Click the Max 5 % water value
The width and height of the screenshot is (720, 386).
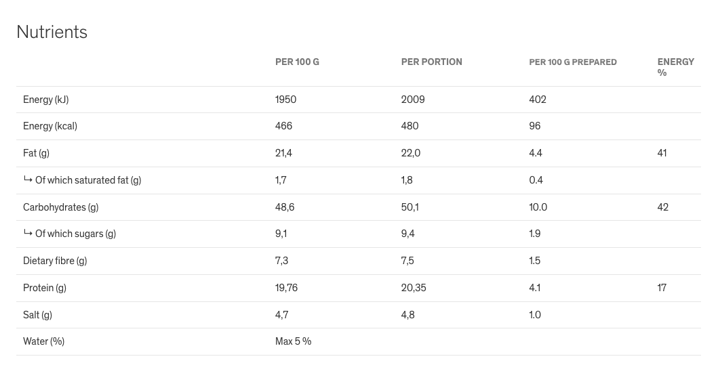click(293, 341)
